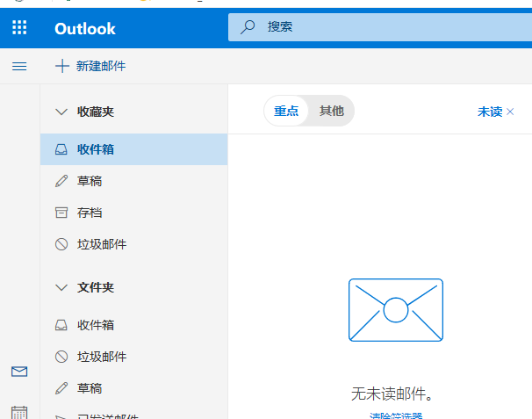Viewport: 532px width, 419px height.
Task: Open 草稿 listed under 文件夹
Action: click(89, 388)
